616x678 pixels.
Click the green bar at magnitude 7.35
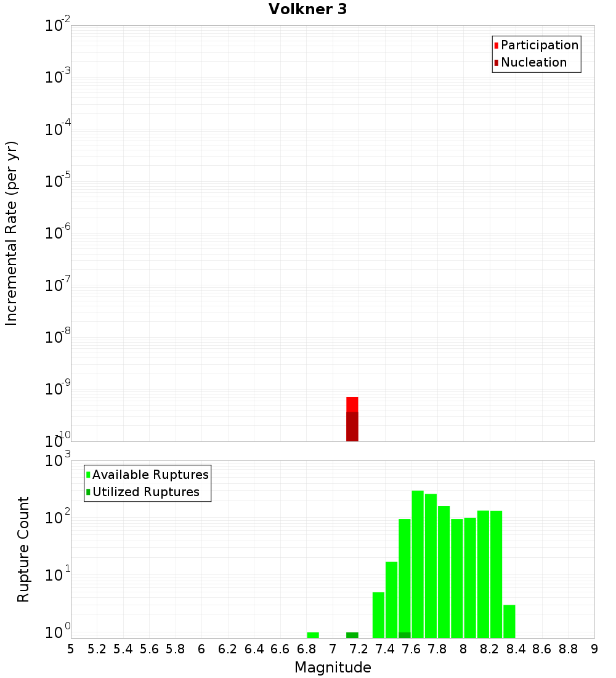pos(378,615)
